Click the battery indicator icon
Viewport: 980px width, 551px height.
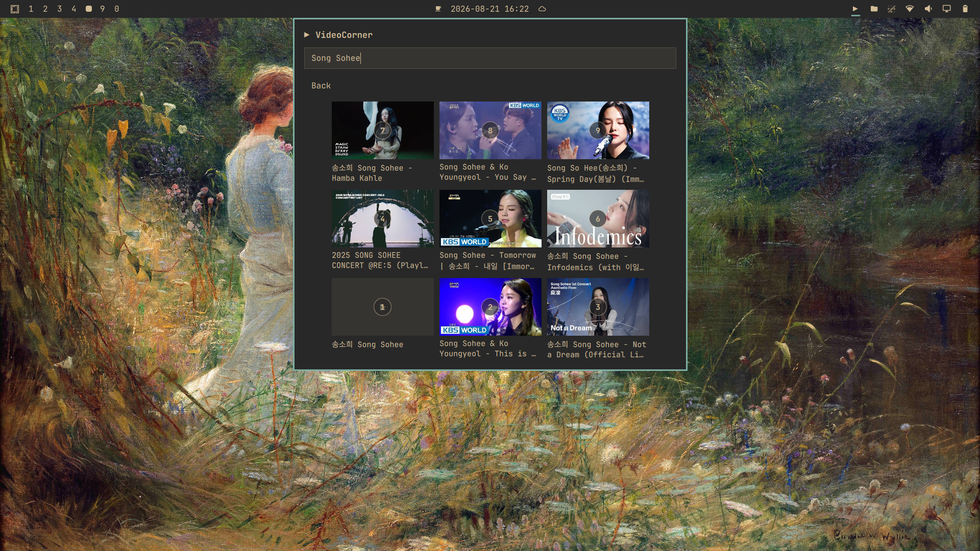(x=965, y=9)
